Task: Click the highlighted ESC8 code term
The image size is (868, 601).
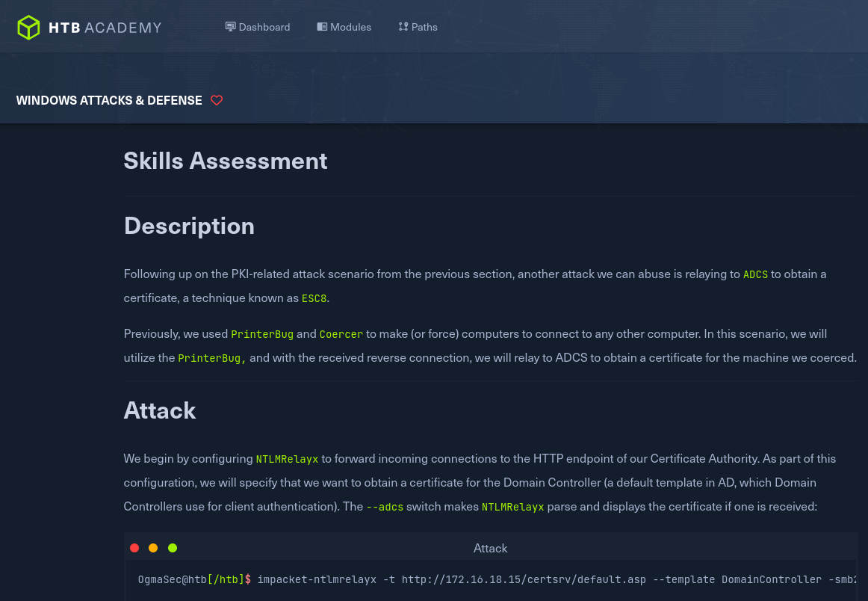Action: (x=314, y=298)
